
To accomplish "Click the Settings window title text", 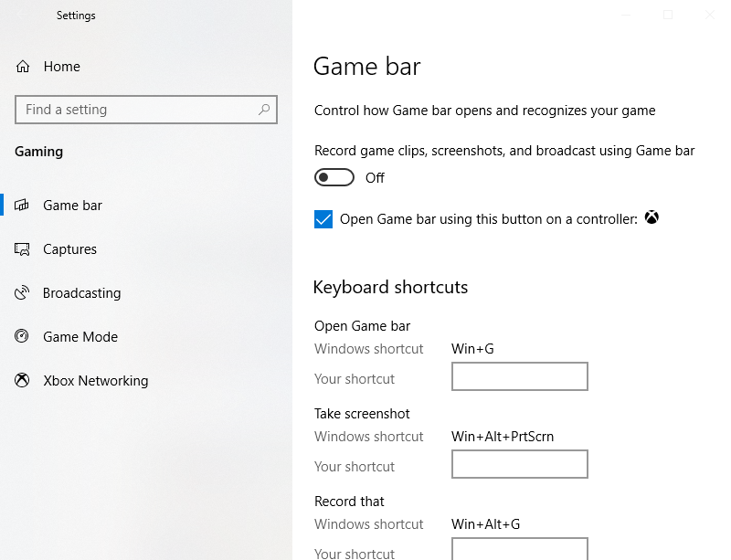I will (76, 16).
